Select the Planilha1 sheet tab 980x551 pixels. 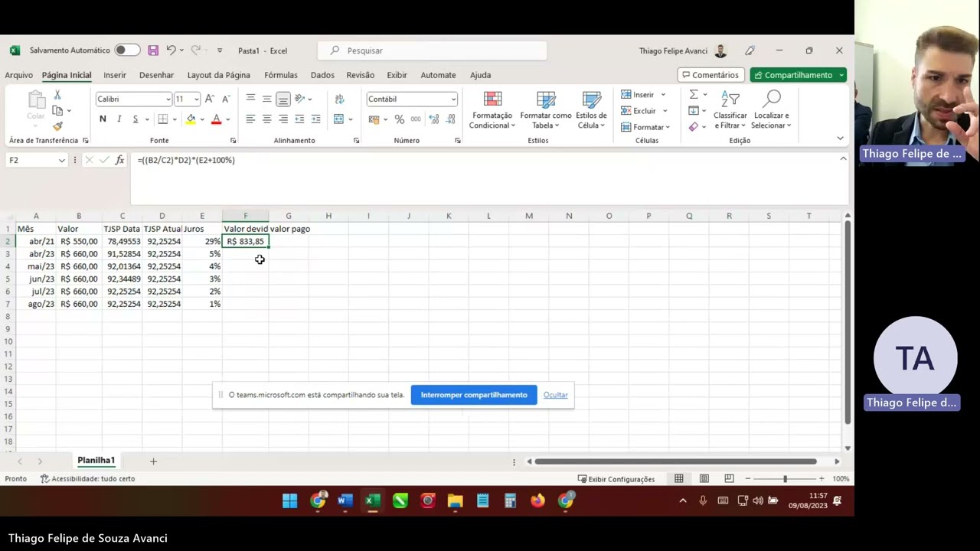coord(96,461)
